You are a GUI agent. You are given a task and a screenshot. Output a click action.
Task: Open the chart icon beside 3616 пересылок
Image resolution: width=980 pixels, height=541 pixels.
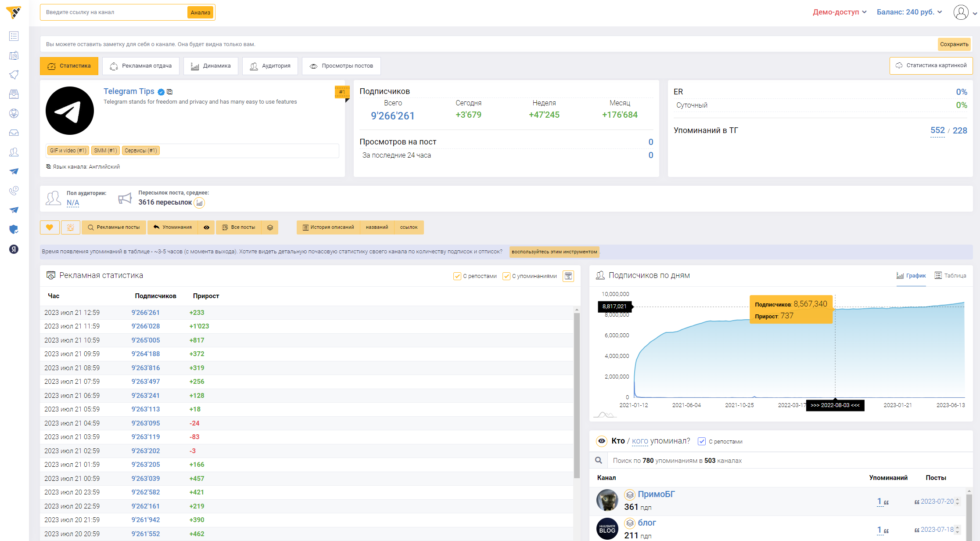[x=200, y=202]
